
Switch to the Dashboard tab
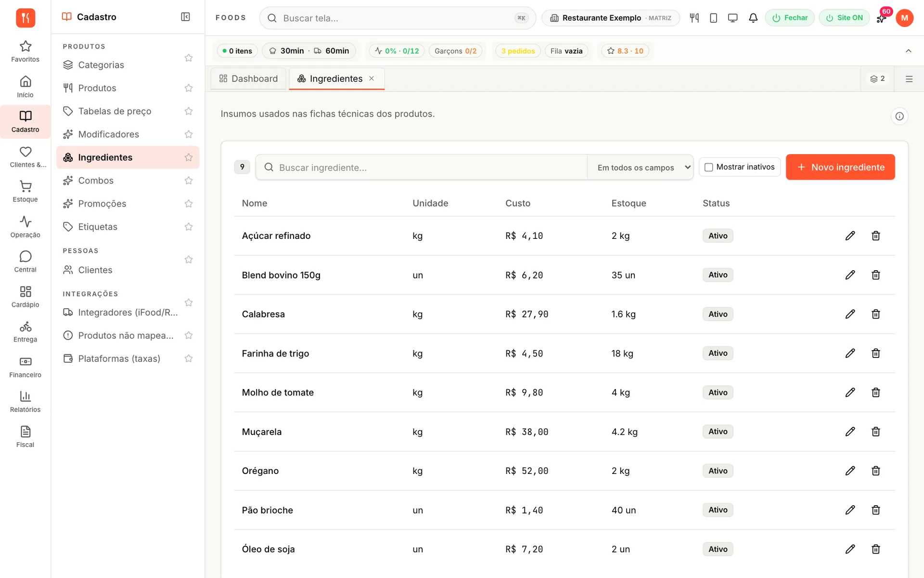click(x=248, y=79)
